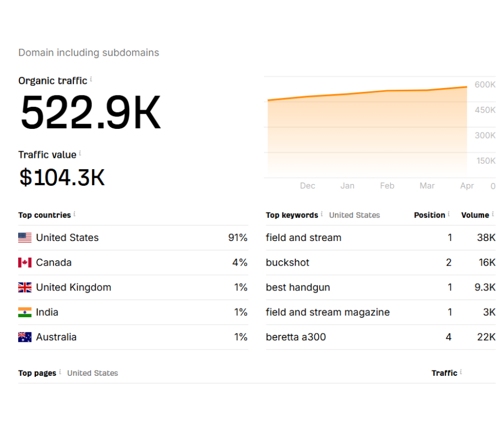
Task: Click the 150K chart axis label
Action: (486, 161)
